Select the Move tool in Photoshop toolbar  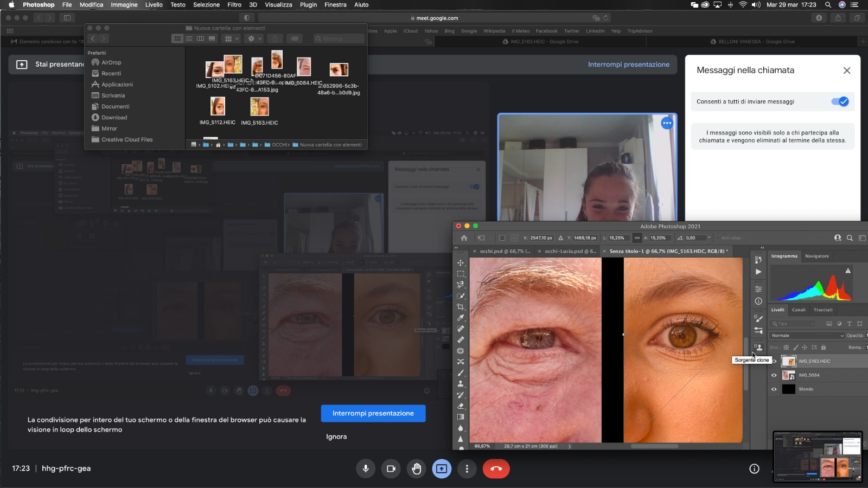(461, 263)
